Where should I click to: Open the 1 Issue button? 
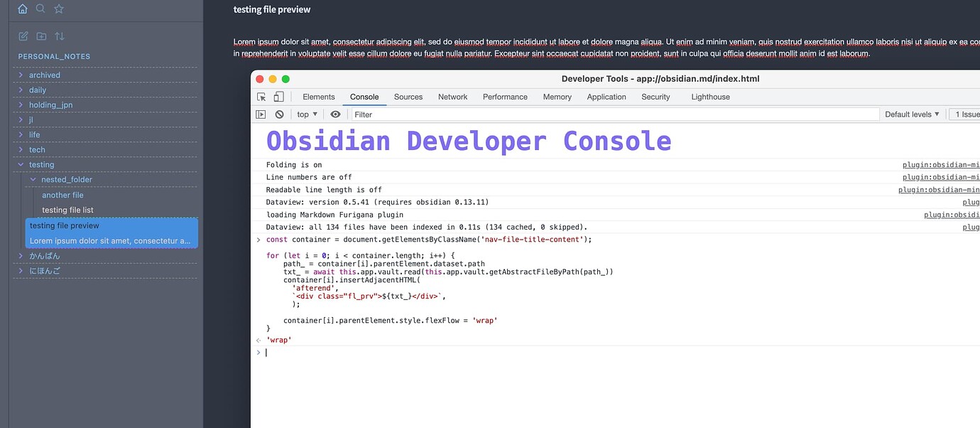click(x=967, y=114)
